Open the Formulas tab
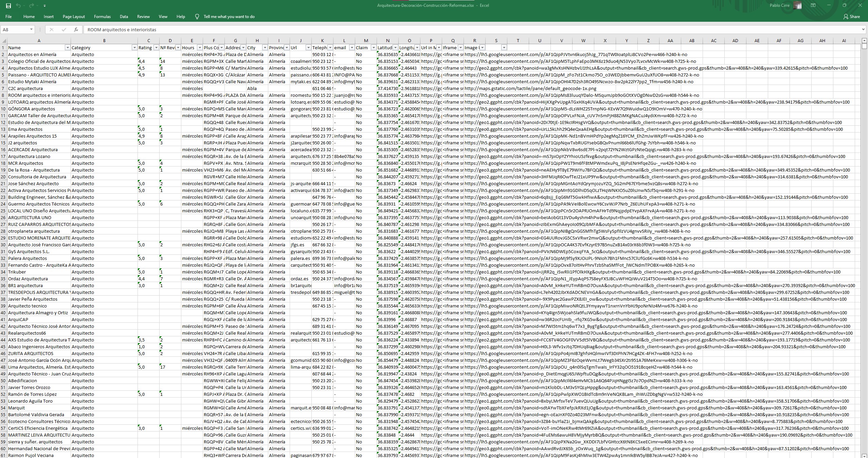The image size is (868, 458). [102, 17]
